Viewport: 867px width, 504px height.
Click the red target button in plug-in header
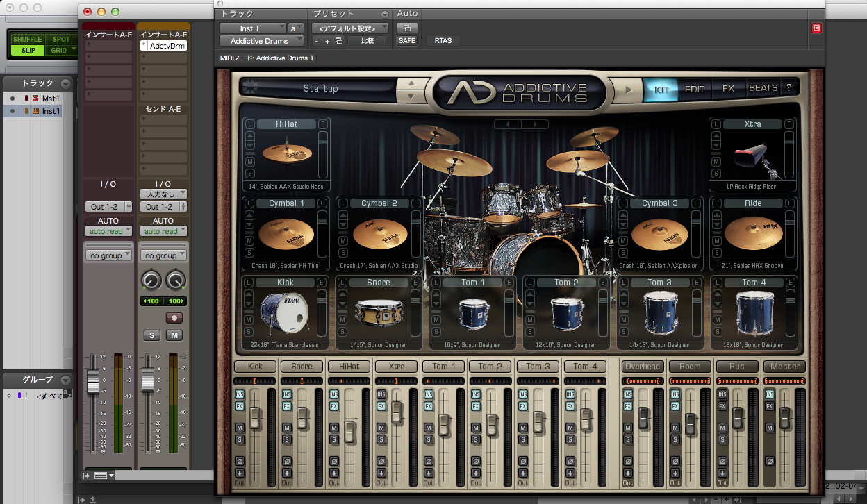tap(816, 28)
